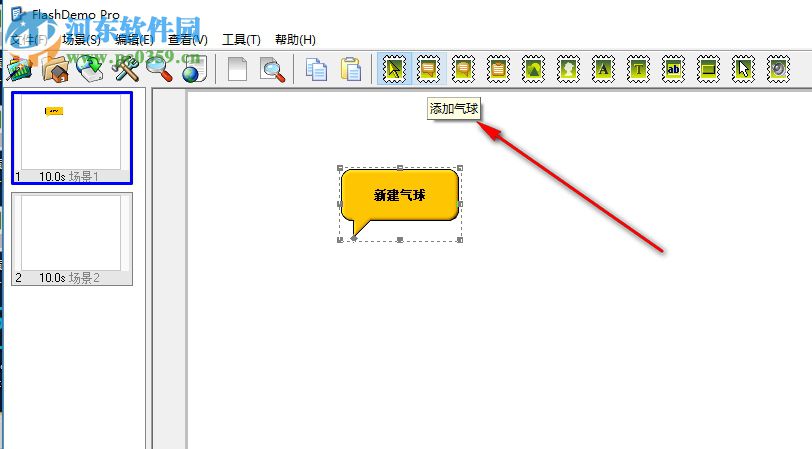Click the globe download/publish icon
The image size is (812, 449).
tap(89, 69)
